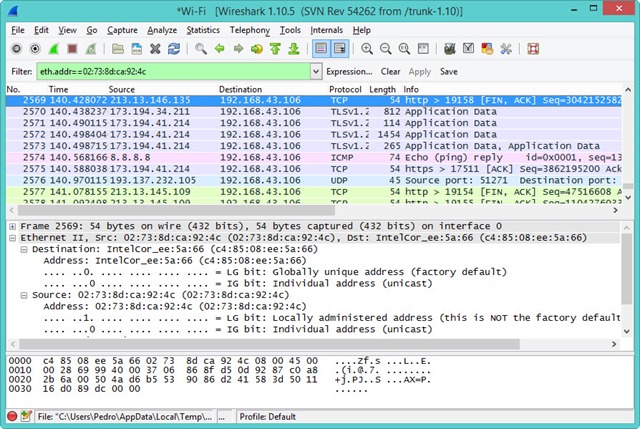Stop the running capture (red square)
This screenshot has width=640, height=429.
coord(73,49)
